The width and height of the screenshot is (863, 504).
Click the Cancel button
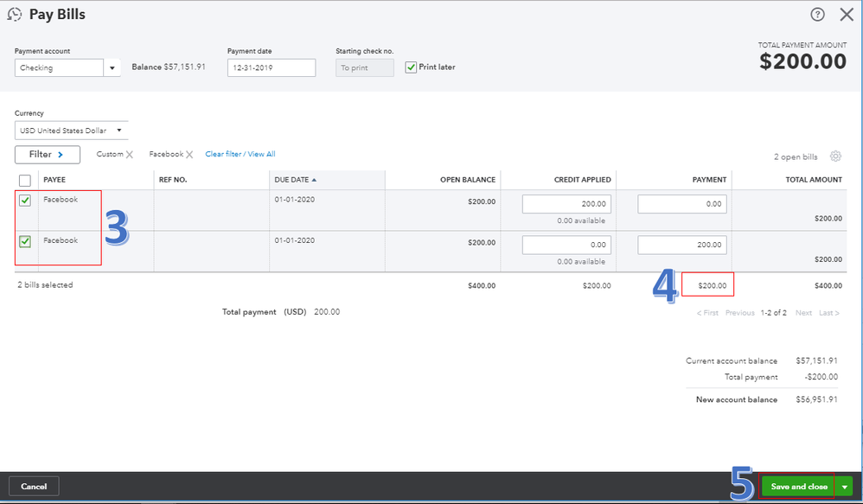click(x=34, y=487)
